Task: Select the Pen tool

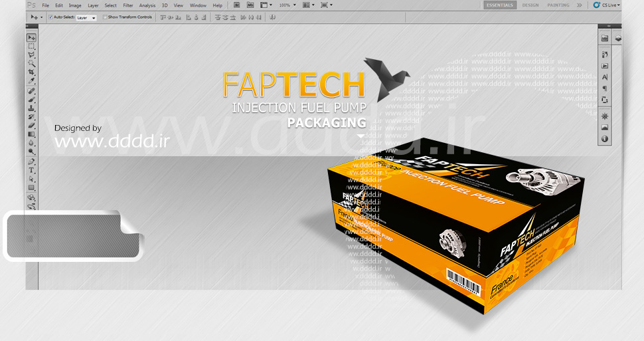Action: [31, 162]
